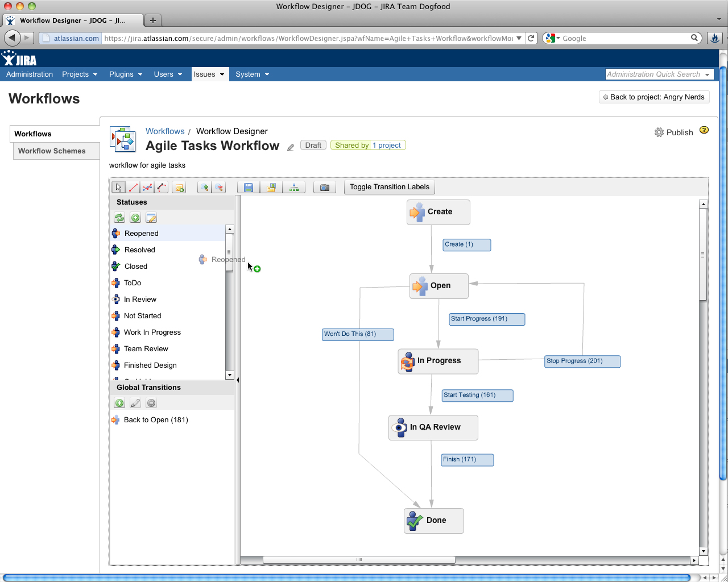Toggle Transition Labels in the diagram
Viewport: 728px width, 582px height.
[390, 187]
